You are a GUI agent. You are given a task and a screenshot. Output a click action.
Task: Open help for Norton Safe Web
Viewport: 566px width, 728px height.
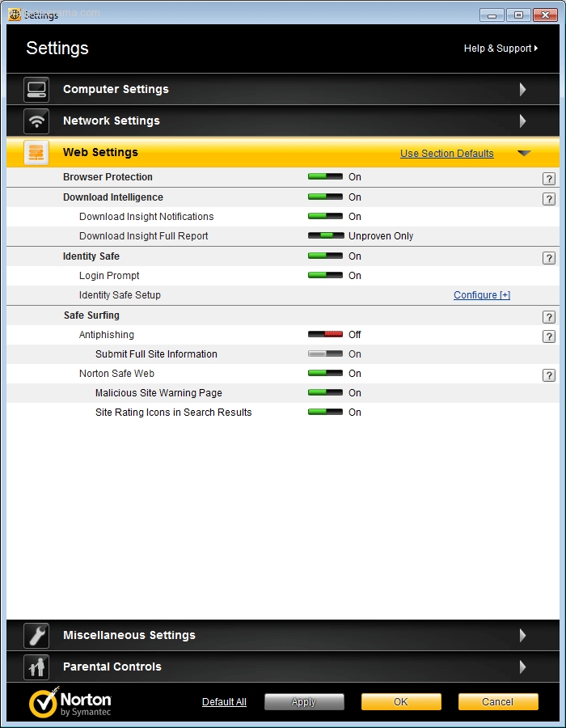point(549,375)
